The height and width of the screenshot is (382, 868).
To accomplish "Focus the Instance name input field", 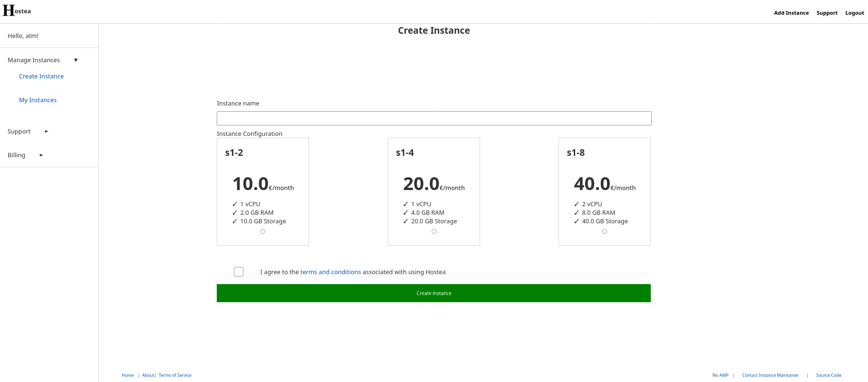I will point(434,118).
